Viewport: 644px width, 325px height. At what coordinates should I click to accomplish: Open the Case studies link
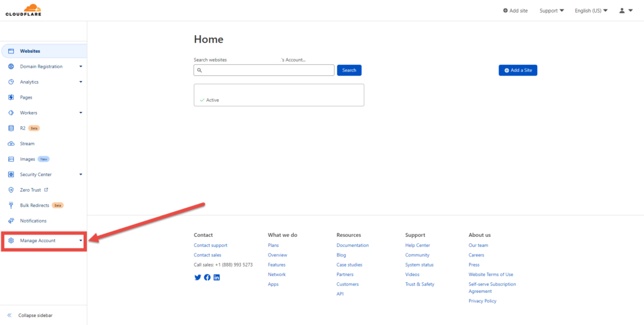tap(349, 265)
